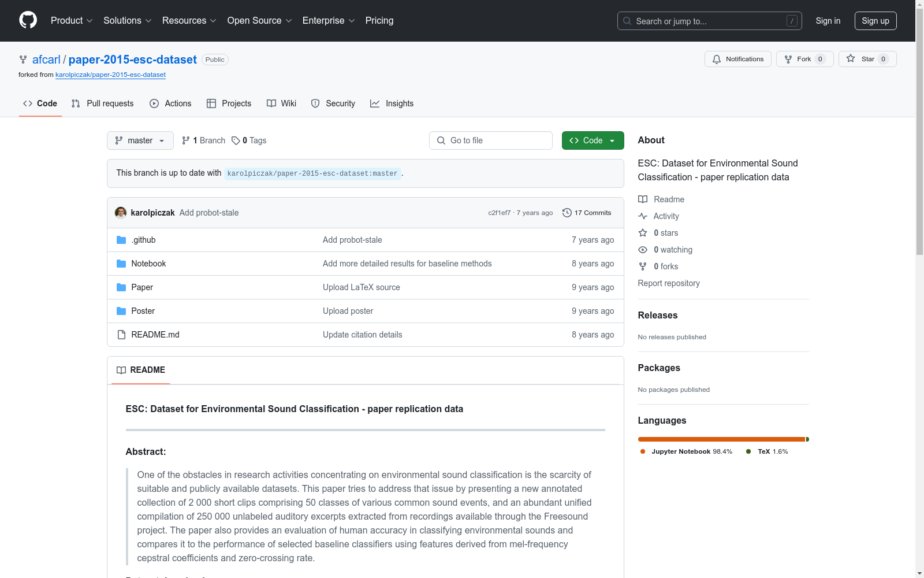Focus the Search or jump to field

[709, 21]
